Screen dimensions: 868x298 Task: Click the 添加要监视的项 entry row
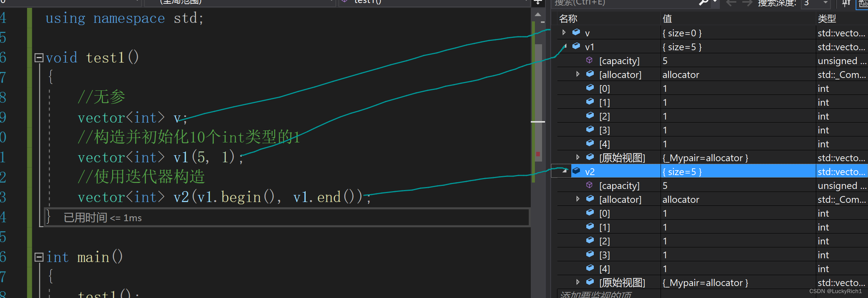pos(608,295)
